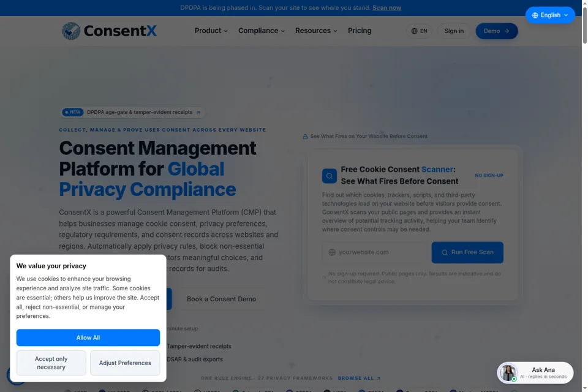Click the NO SIGN-UP label
588x392 pixels.
[489, 176]
